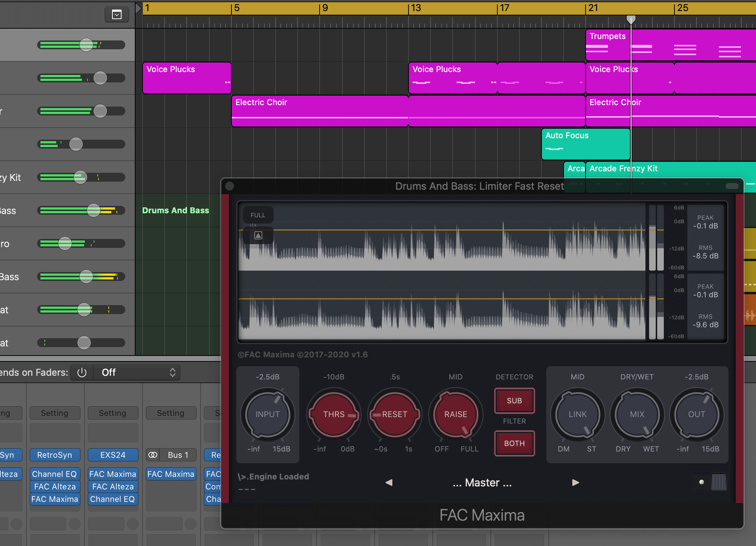
Task: Open FAC Alteza plugin on EXS24 strip
Action: [x=113, y=486]
